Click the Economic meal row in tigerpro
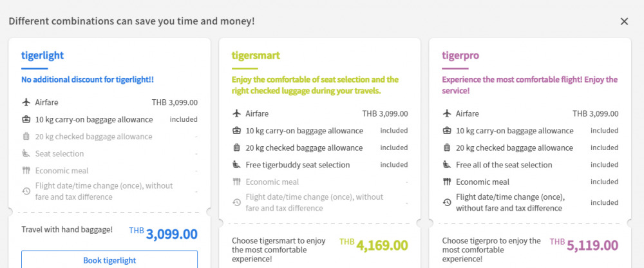 click(x=482, y=182)
